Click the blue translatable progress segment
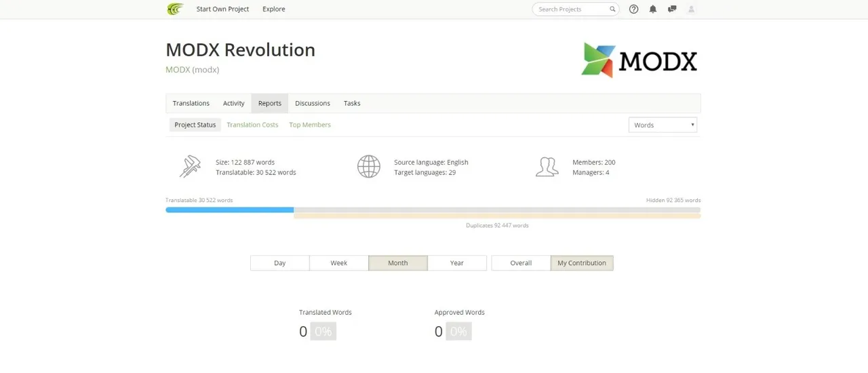 pyautogui.click(x=230, y=210)
